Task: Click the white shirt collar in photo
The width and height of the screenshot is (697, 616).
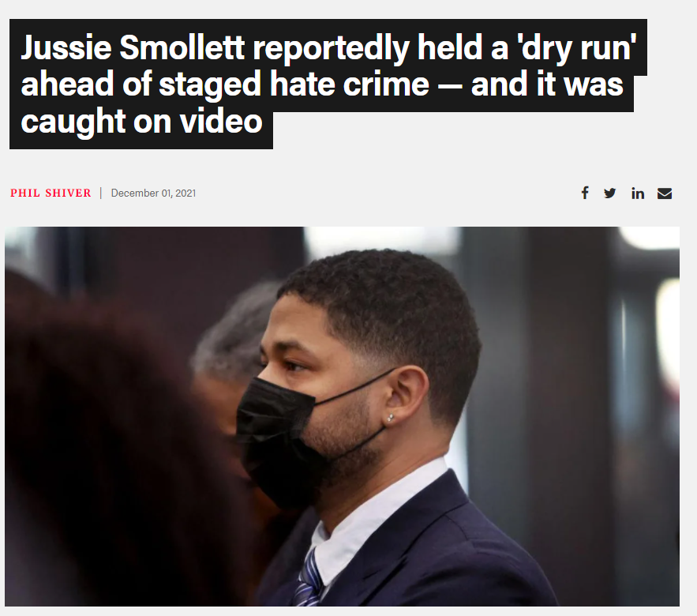Action: (378, 512)
